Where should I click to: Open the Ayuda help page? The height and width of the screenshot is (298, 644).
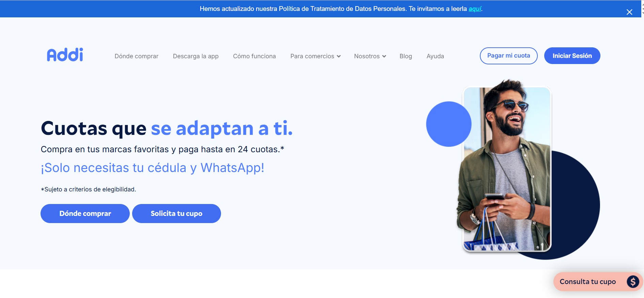435,56
